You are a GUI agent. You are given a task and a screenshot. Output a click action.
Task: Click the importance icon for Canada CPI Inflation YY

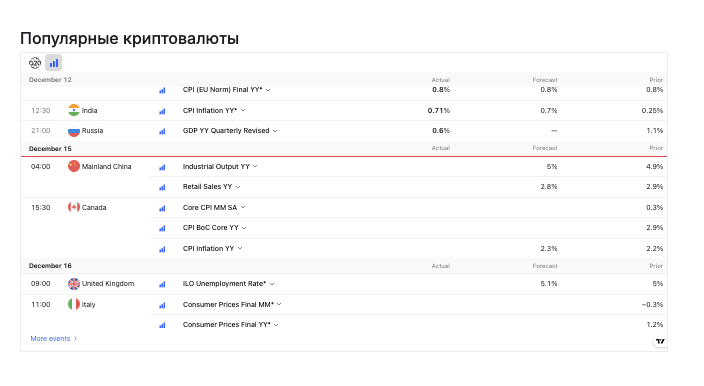tap(162, 249)
